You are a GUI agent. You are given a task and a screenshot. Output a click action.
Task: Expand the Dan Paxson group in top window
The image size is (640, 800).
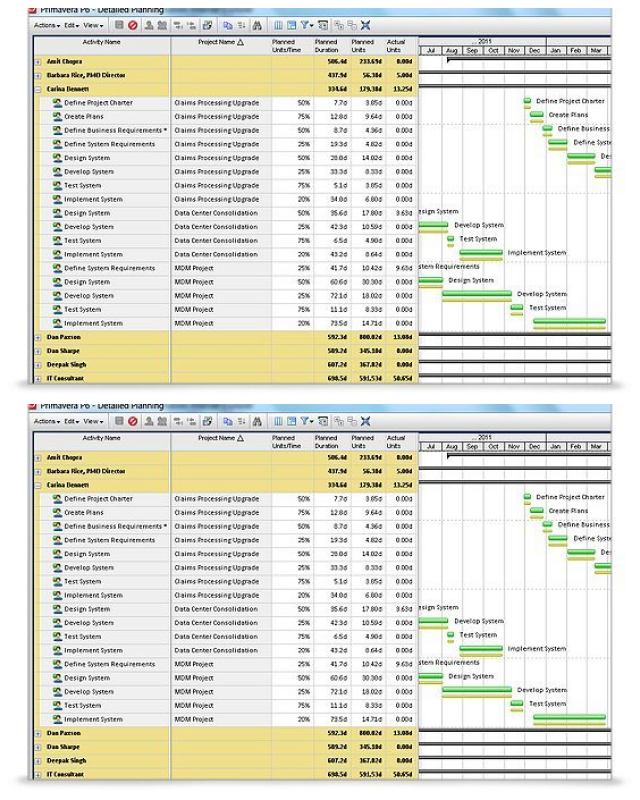[38, 338]
